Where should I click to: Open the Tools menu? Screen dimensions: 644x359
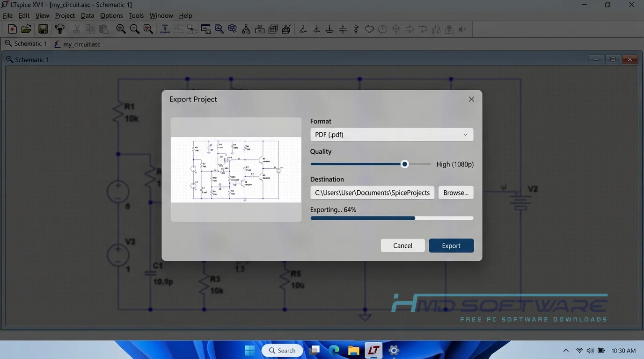click(x=136, y=15)
